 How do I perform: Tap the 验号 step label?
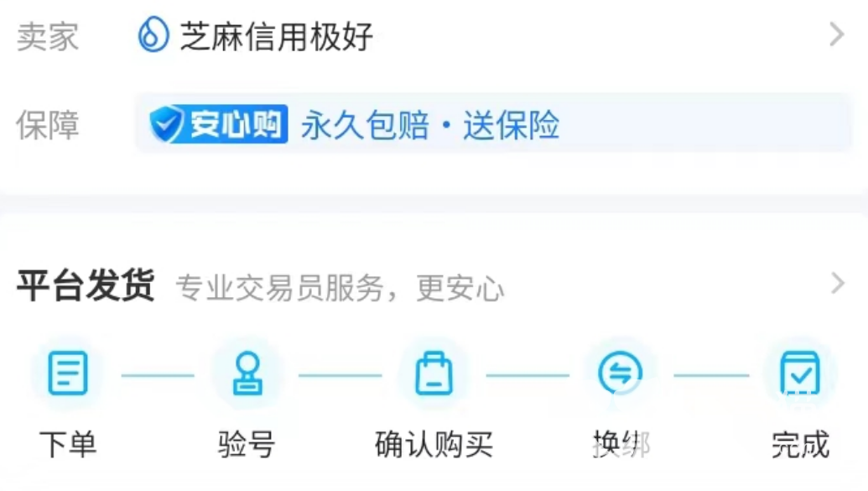247,445
